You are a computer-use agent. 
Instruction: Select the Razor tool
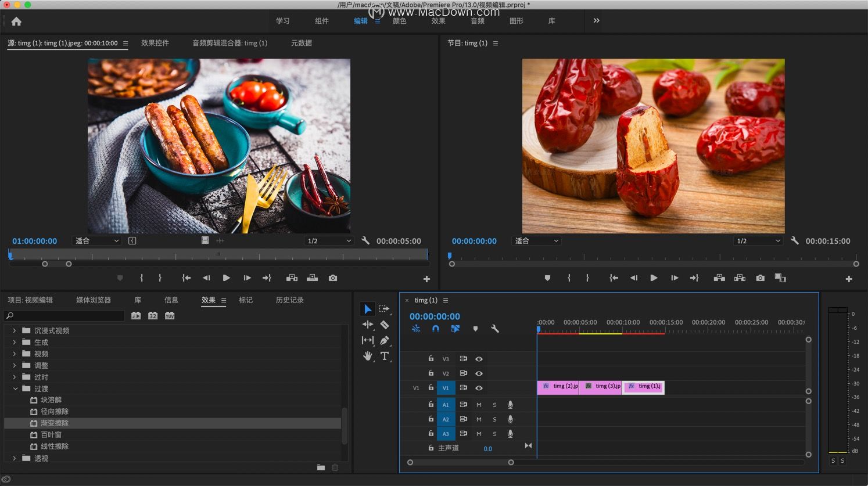(384, 325)
